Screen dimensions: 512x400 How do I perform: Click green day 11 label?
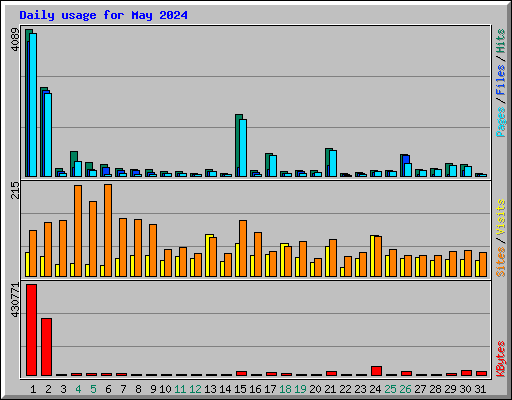[x=180, y=389]
